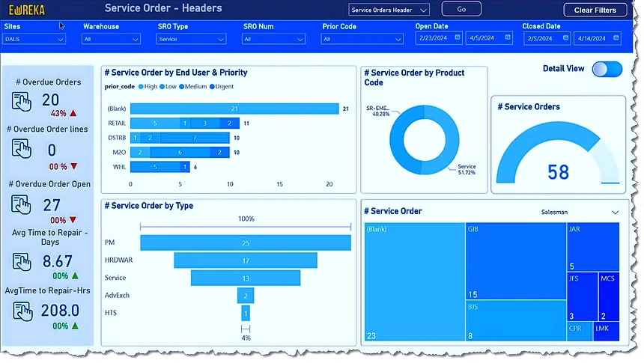Select the PM bar in funnel chart
The image size is (644, 363).
tap(245, 243)
